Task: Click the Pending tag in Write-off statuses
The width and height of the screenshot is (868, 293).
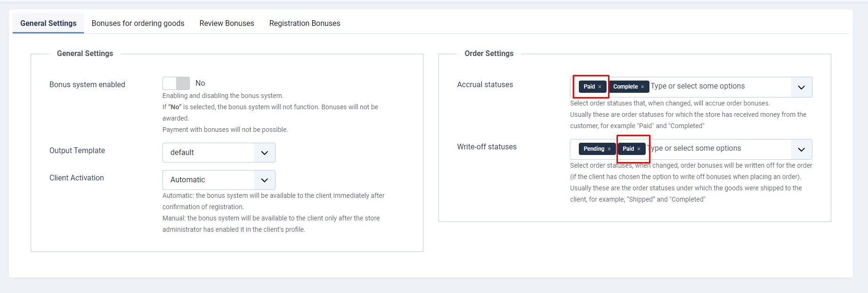Action: coord(593,149)
